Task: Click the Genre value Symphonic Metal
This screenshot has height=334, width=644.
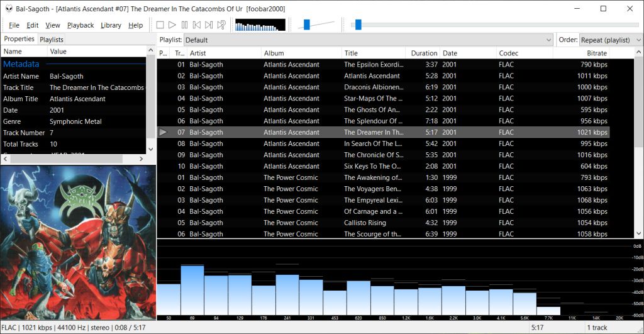Action: click(x=75, y=121)
